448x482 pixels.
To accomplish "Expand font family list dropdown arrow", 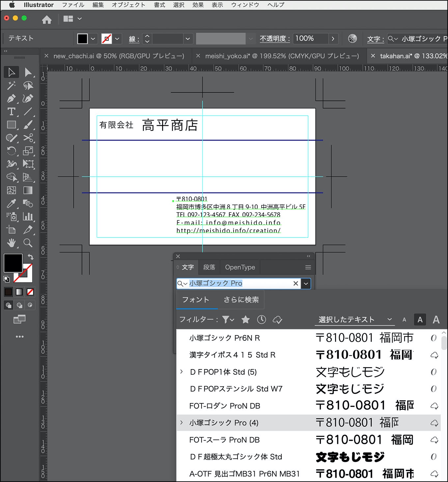I will (x=306, y=283).
